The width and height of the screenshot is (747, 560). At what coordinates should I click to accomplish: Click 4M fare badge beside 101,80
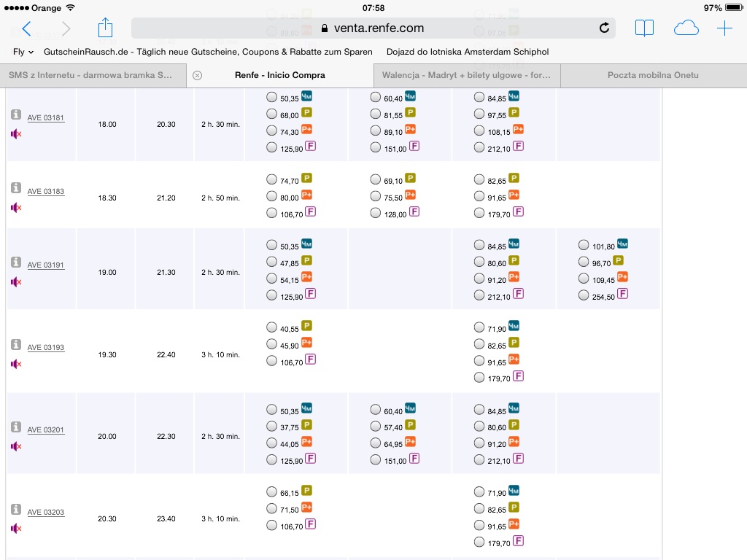pos(623,244)
